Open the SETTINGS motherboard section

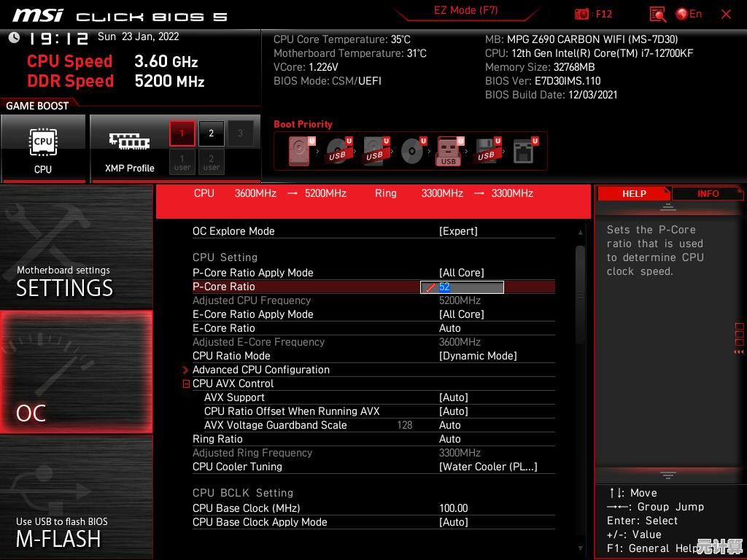point(76,247)
